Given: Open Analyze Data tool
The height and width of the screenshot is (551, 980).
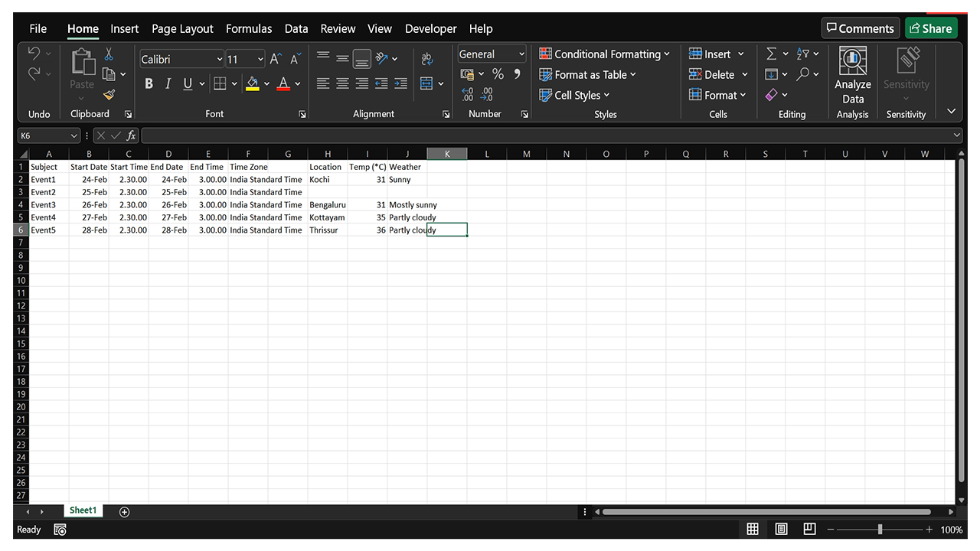Looking at the screenshot, I should pos(852,77).
